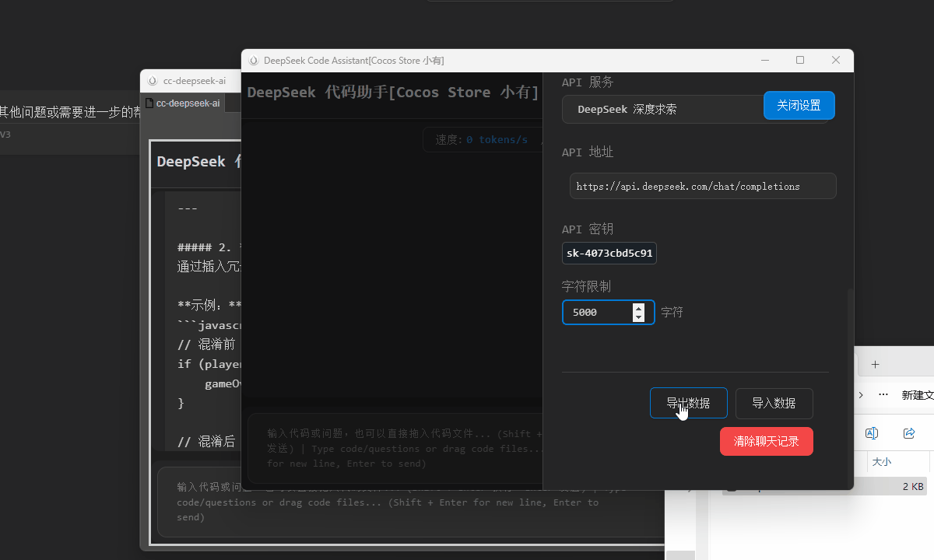Click the message input box in DeepSeek Code Assistant
Image resolution: width=934 pixels, height=560 pixels.
coord(395,449)
